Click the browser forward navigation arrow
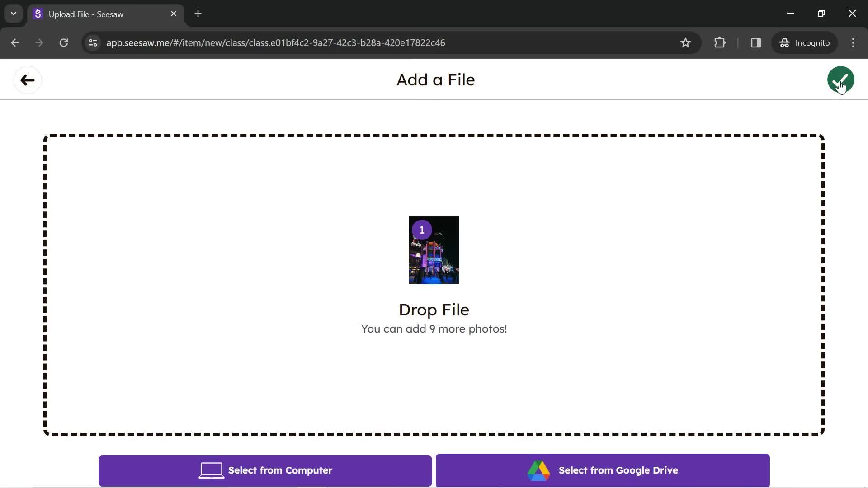The width and height of the screenshot is (868, 488). (x=38, y=42)
